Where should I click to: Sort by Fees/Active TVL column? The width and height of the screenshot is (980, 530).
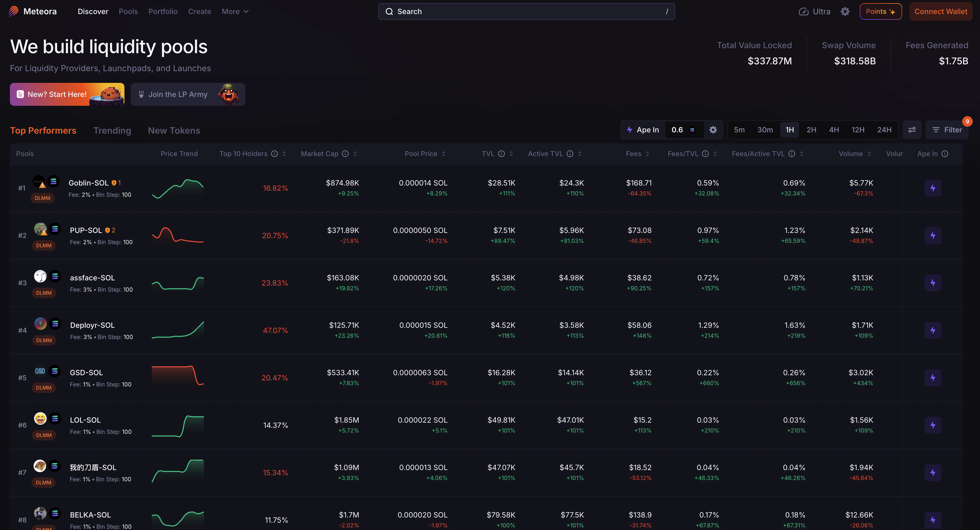[802, 154]
